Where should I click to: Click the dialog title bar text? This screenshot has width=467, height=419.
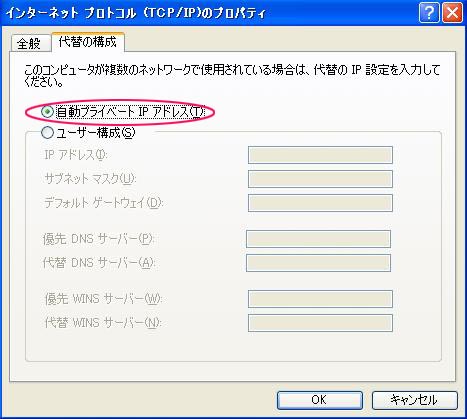coord(135,13)
